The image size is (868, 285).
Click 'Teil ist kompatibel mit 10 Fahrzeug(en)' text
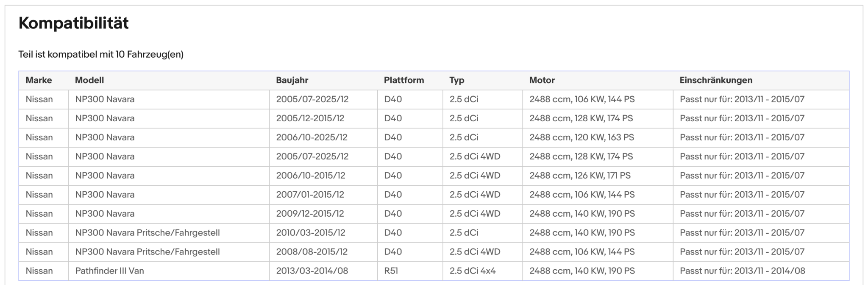point(101,54)
